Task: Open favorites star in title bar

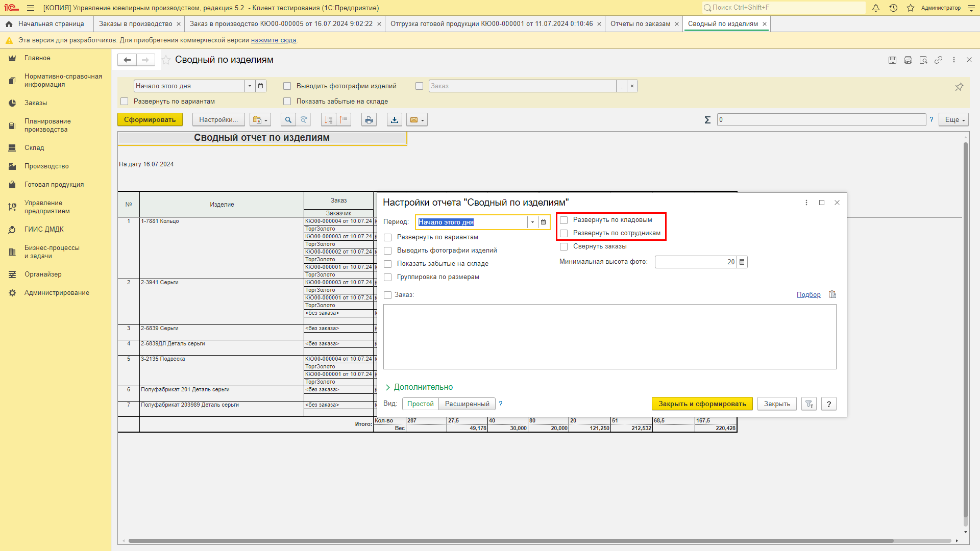Action: point(911,8)
